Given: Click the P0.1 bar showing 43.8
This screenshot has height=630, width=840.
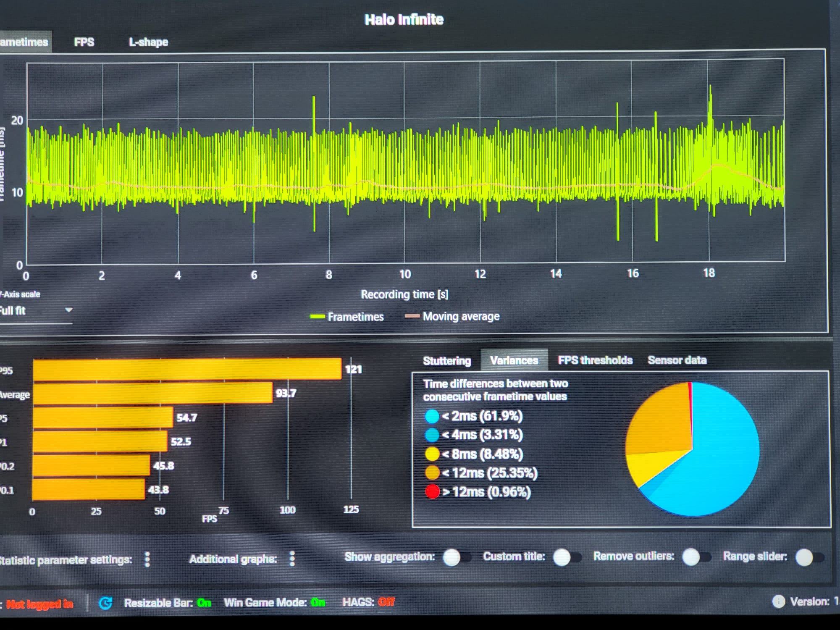Looking at the screenshot, I should [x=89, y=489].
